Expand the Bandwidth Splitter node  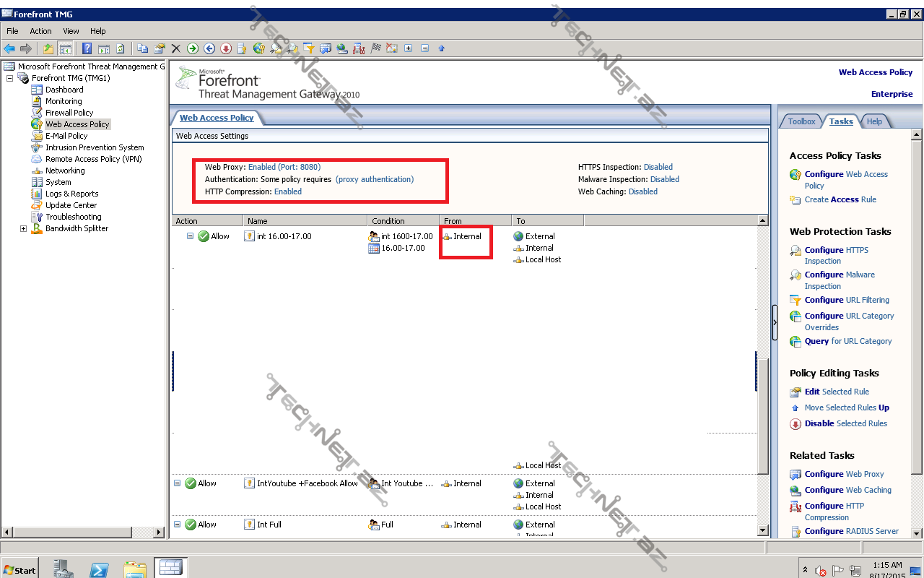coord(23,228)
